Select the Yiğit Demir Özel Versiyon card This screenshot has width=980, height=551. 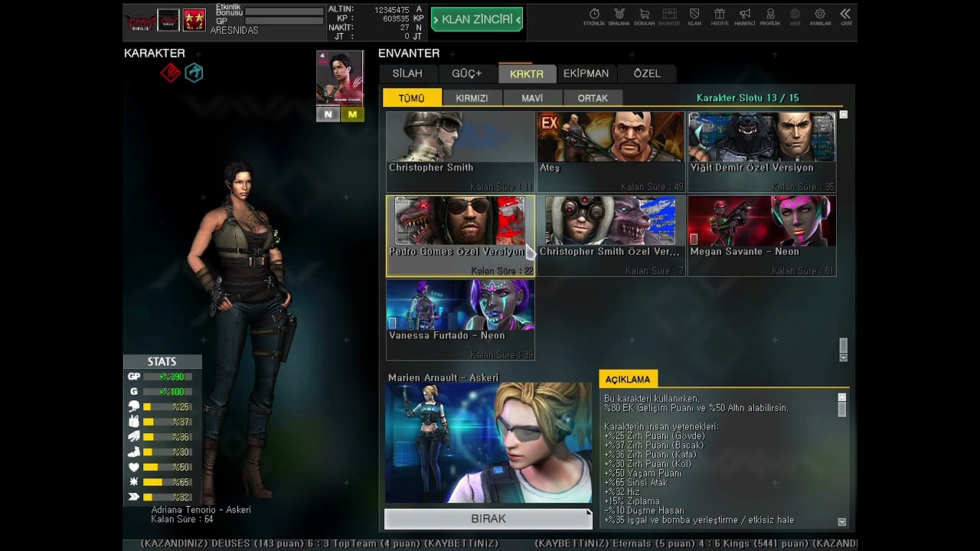(x=762, y=152)
